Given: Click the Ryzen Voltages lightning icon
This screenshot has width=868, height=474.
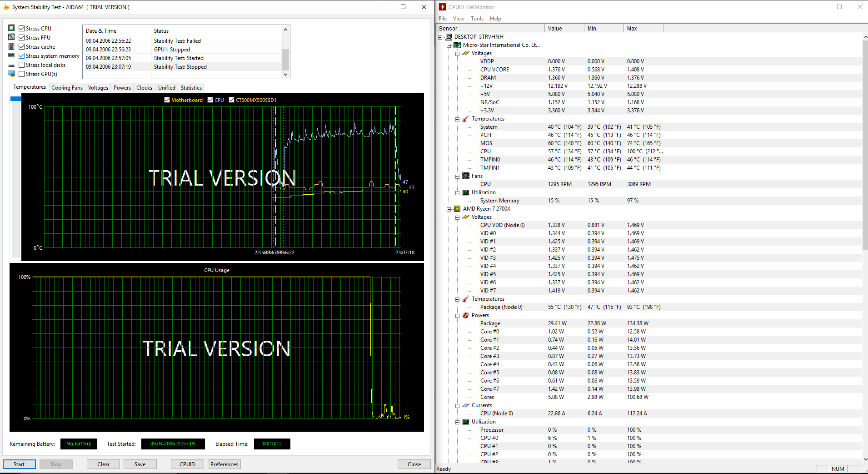Looking at the screenshot, I should point(466,217).
